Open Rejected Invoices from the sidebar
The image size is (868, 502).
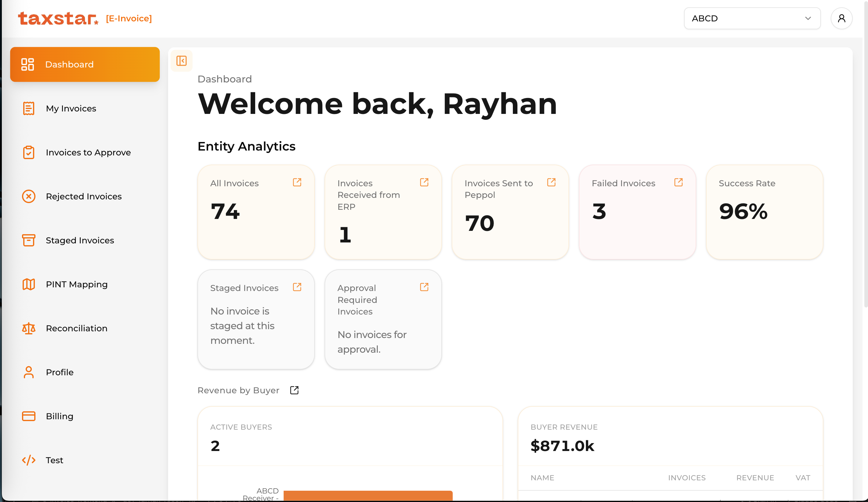pos(85,196)
